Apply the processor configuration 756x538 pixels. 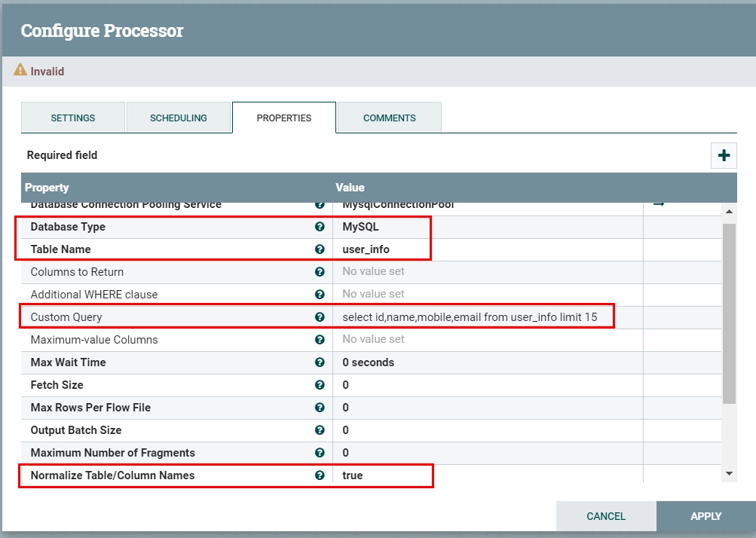705,516
